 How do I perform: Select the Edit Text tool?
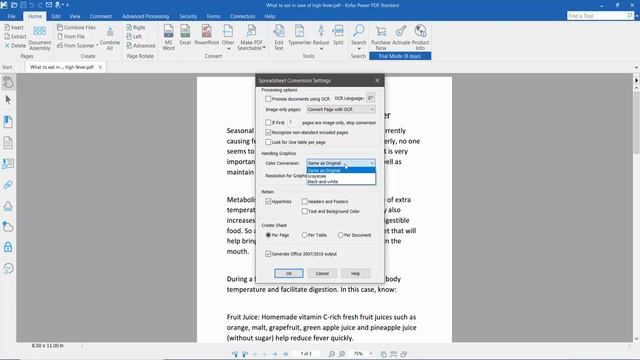click(x=279, y=37)
